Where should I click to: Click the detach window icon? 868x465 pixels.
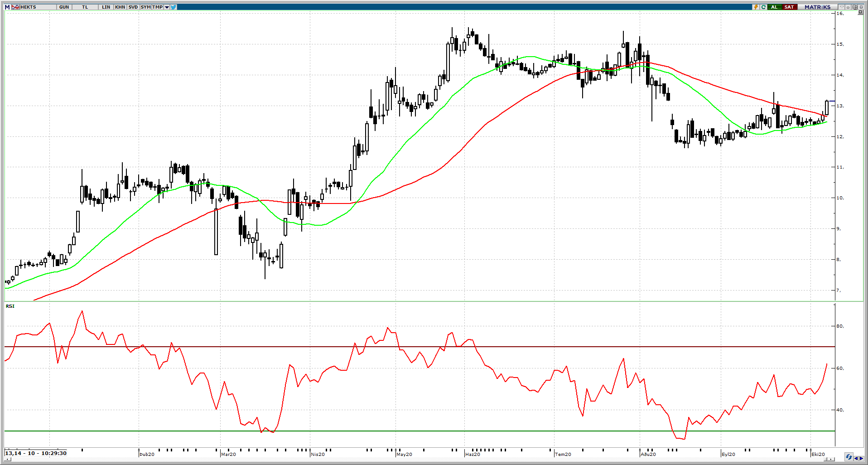[854, 7]
